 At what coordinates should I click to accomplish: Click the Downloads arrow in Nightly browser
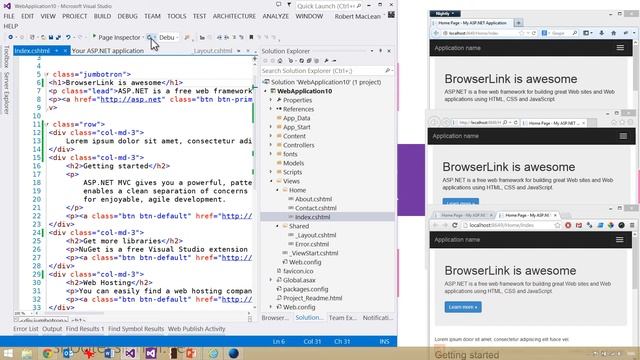click(x=601, y=33)
